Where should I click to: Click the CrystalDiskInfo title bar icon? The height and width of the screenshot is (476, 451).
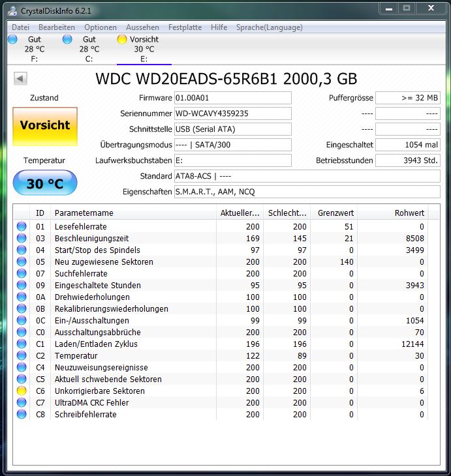point(13,11)
